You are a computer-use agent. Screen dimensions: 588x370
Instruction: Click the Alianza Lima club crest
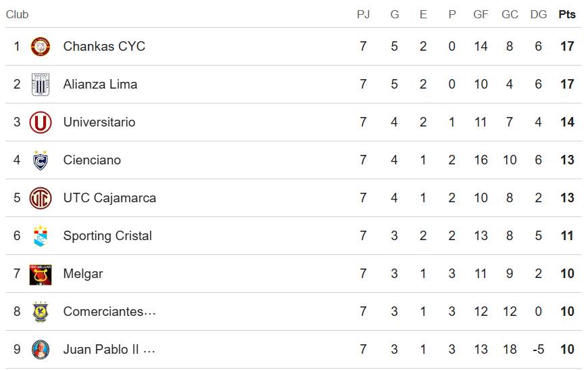point(41,85)
